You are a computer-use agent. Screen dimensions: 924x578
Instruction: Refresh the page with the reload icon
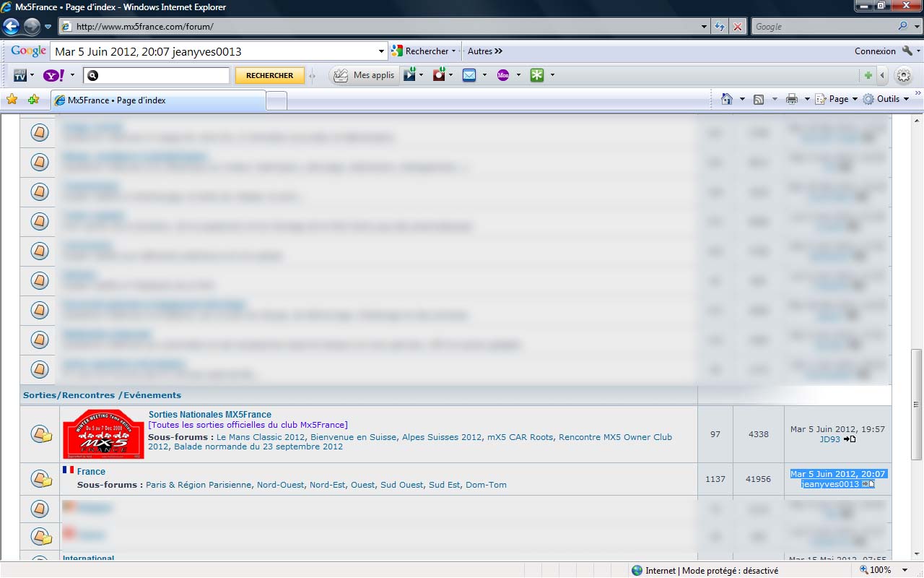(x=720, y=27)
